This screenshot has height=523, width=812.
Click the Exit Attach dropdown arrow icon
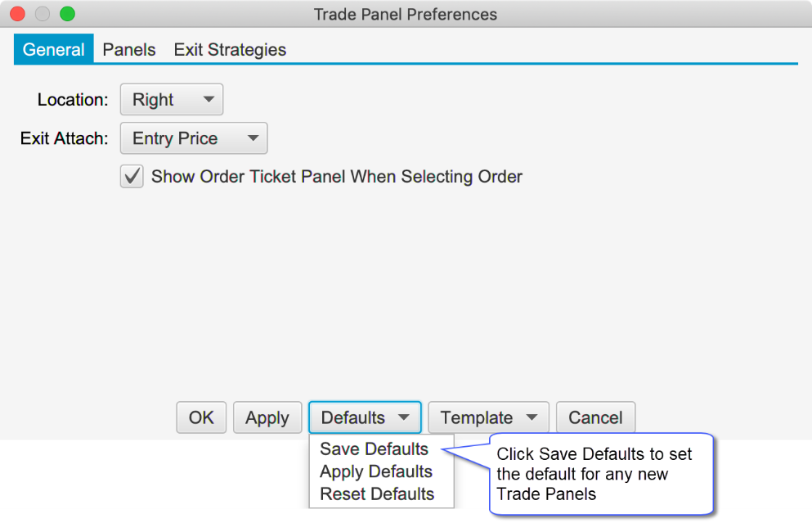tap(253, 138)
